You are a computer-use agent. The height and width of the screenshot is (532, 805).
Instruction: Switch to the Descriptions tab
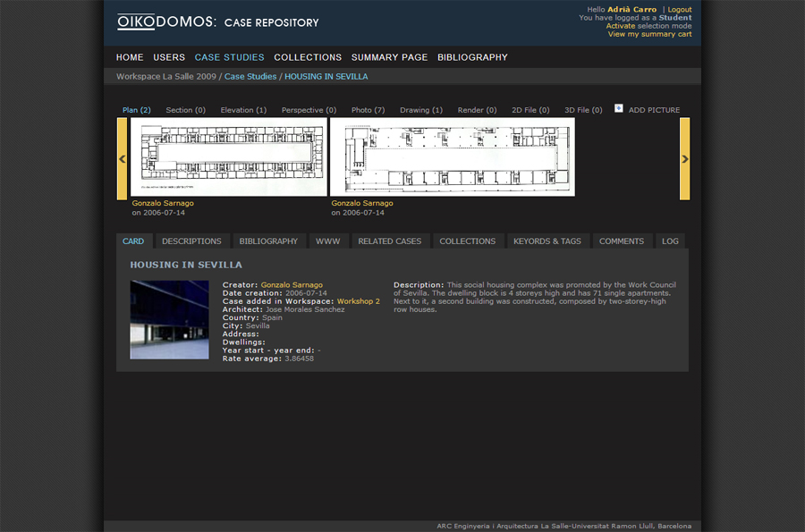[191, 241]
